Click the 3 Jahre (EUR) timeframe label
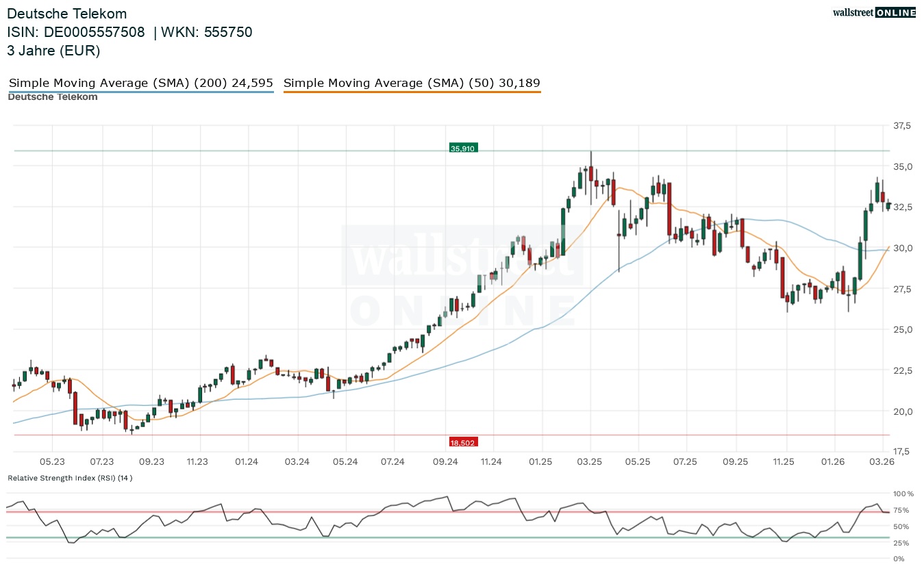 click(x=53, y=50)
